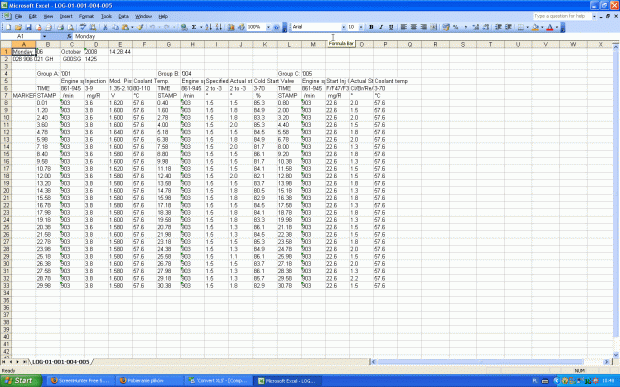Image resolution: width=620 pixels, height=387 pixels.
Task: Open the Zoom 100% dropdown
Action: [268, 27]
